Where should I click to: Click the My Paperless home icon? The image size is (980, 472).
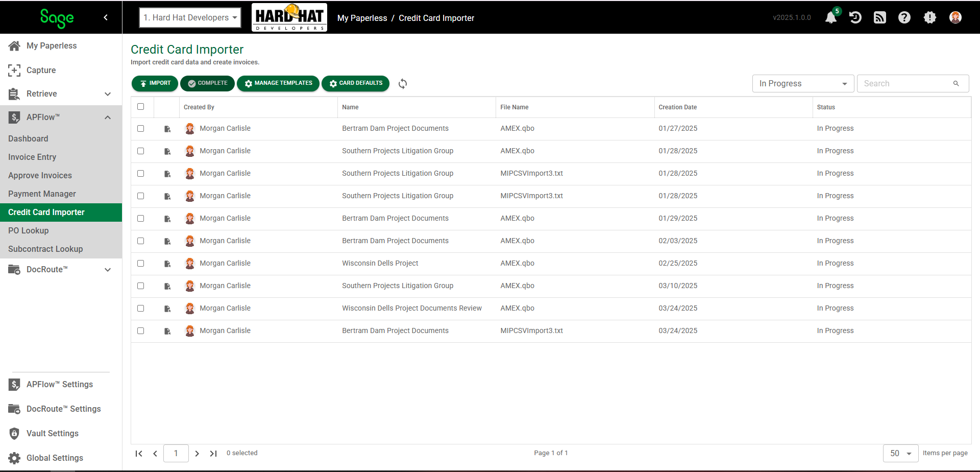(14, 46)
